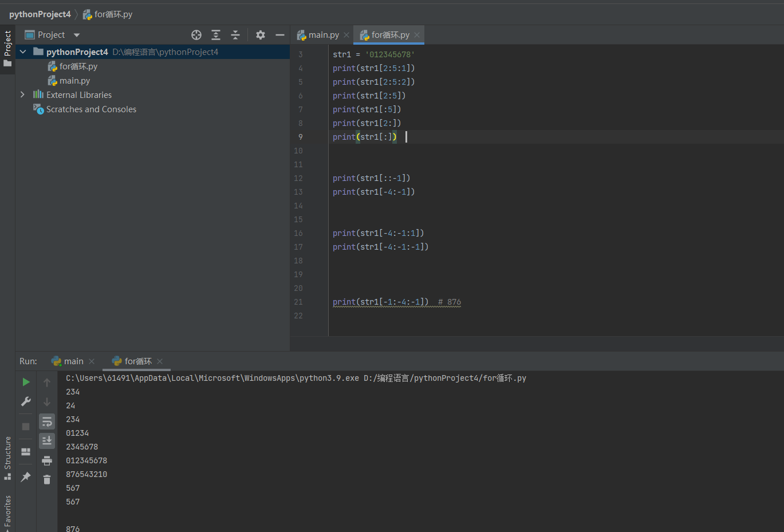Open Scratches and Consoles item
This screenshot has width=784, height=532.
(x=91, y=109)
